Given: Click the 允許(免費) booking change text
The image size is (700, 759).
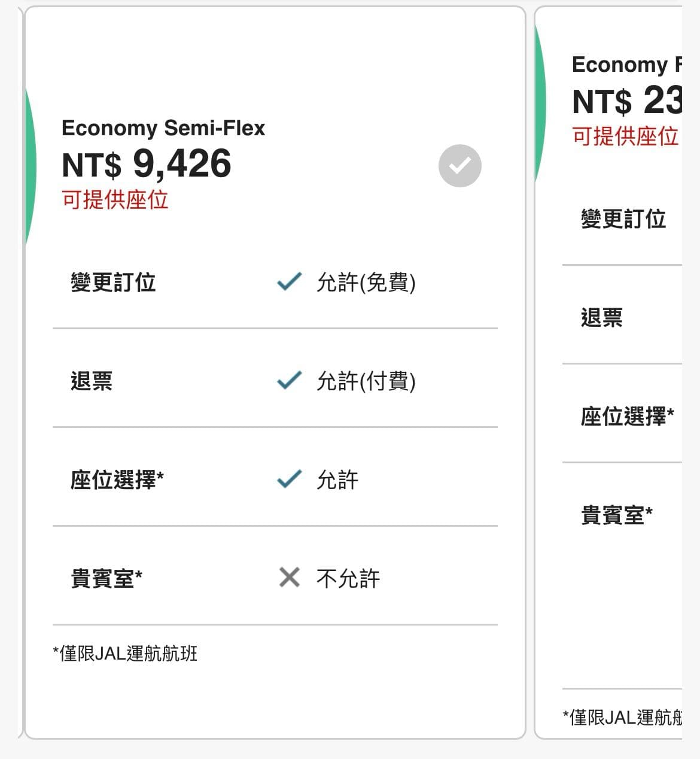Looking at the screenshot, I should [x=366, y=283].
